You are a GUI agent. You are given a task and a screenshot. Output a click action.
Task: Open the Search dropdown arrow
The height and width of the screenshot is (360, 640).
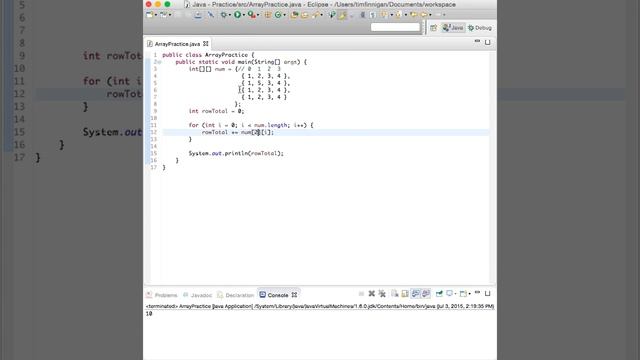point(322,15)
